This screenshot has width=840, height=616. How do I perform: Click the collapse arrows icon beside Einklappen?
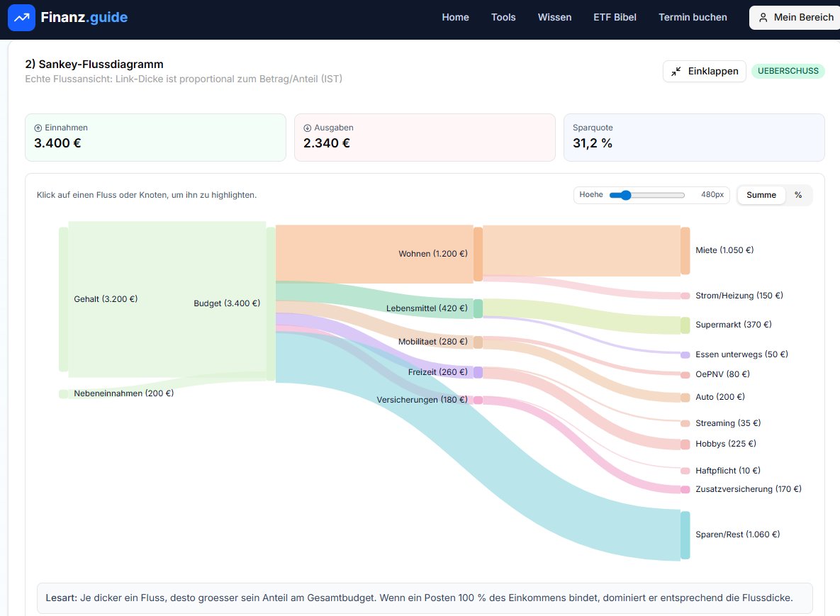click(x=676, y=72)
